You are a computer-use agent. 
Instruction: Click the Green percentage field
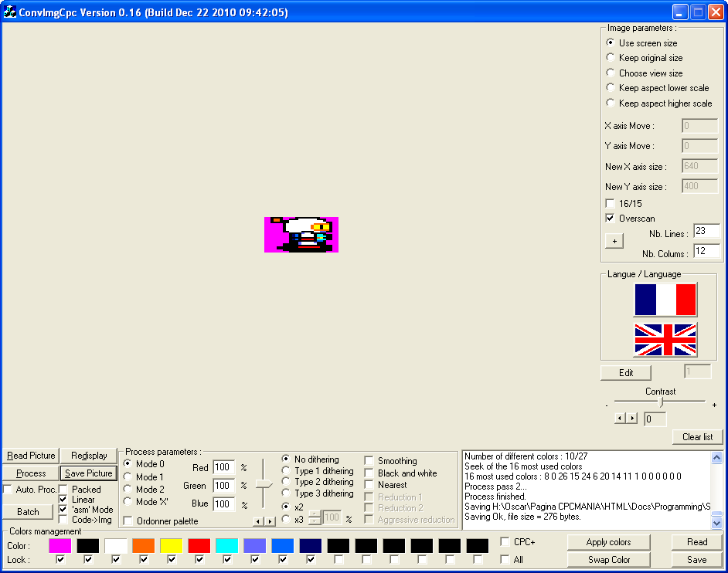pyautogui.click(x=224, y=486)
